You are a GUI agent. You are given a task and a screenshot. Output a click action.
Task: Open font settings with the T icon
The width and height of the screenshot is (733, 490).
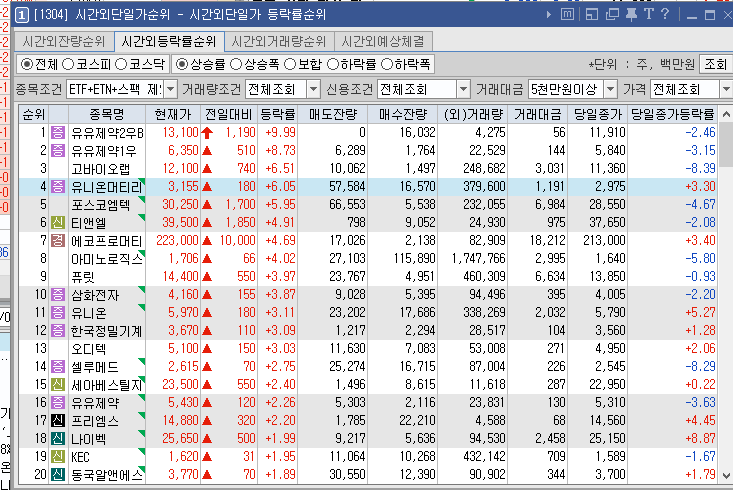pos(648,14)
